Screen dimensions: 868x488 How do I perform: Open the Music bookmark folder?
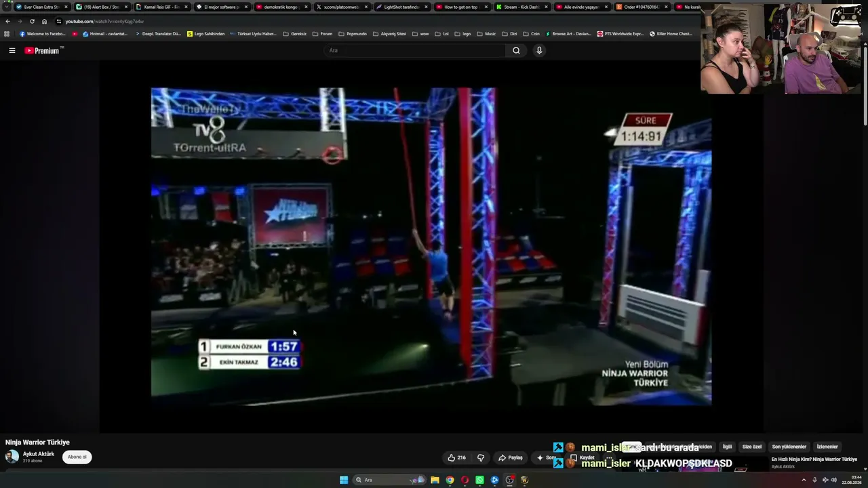486,34
